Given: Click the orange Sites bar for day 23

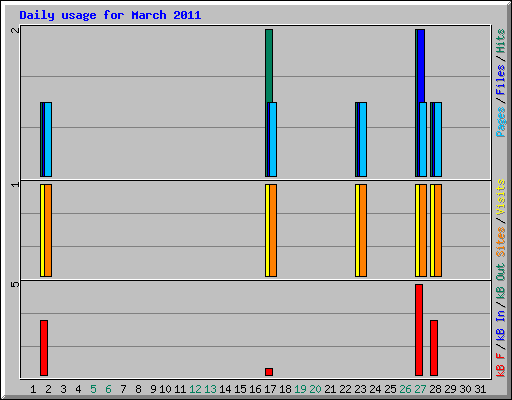Looking at the screenshot, I should 363,230.
